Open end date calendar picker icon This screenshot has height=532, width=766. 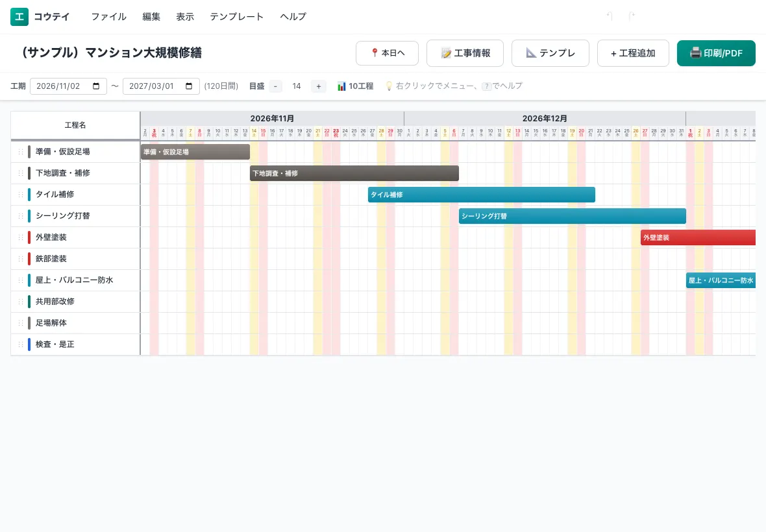189,86
